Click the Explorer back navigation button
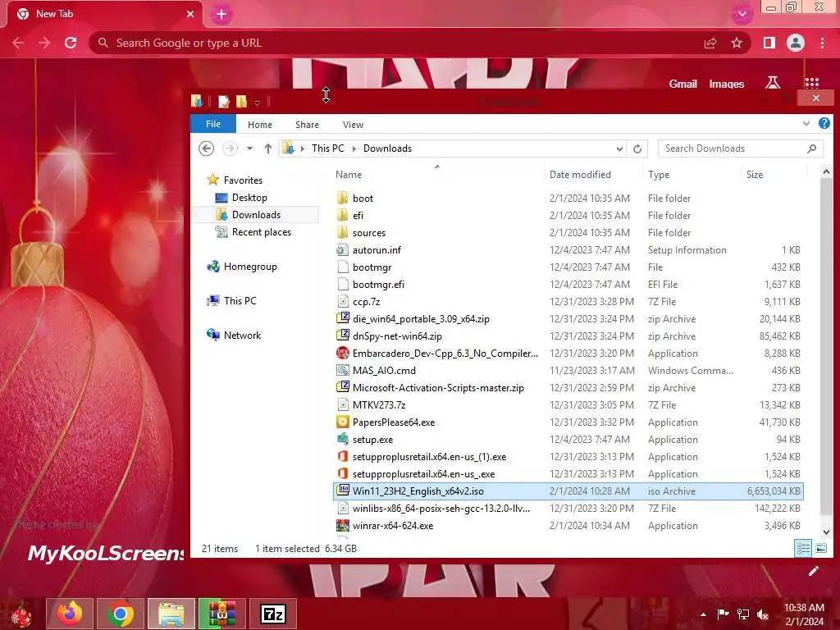 (206, 148)
